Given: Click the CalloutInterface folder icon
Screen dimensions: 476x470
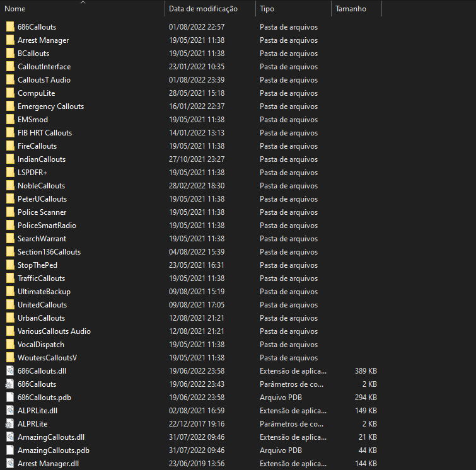Looking at the screenshot, I should click(10, 66).
